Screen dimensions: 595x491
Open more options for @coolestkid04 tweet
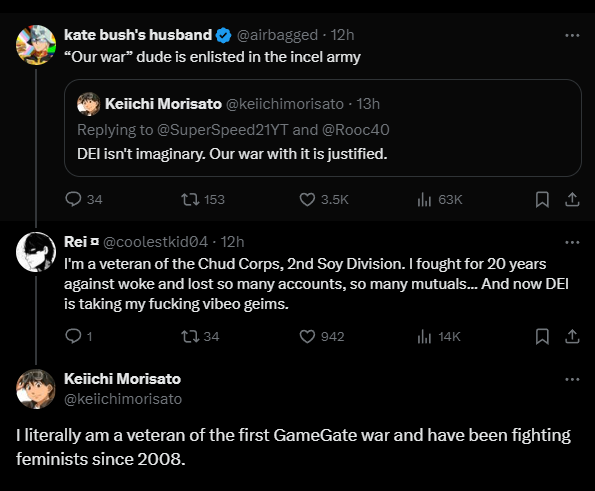[x=572, y=242]
